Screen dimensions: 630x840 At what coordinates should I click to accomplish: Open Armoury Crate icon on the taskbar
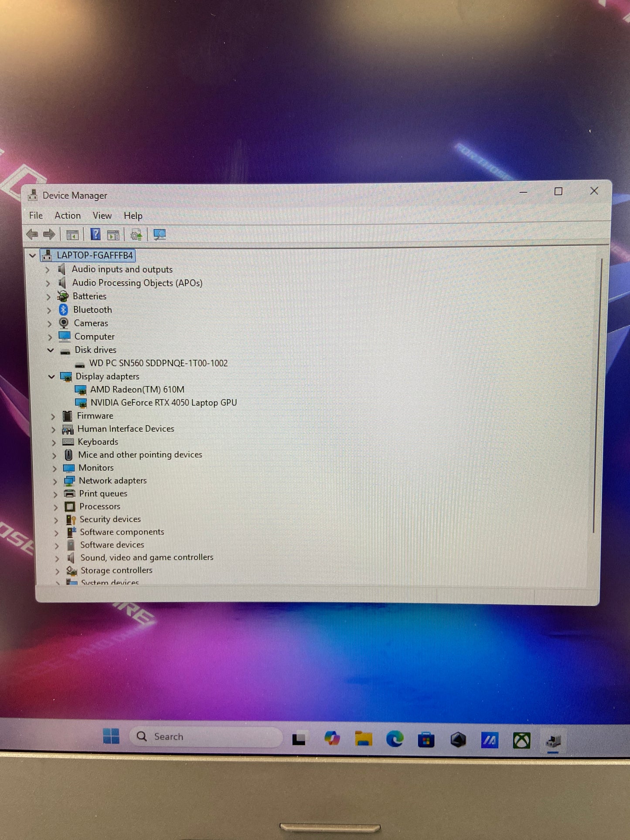coord(458,740)
